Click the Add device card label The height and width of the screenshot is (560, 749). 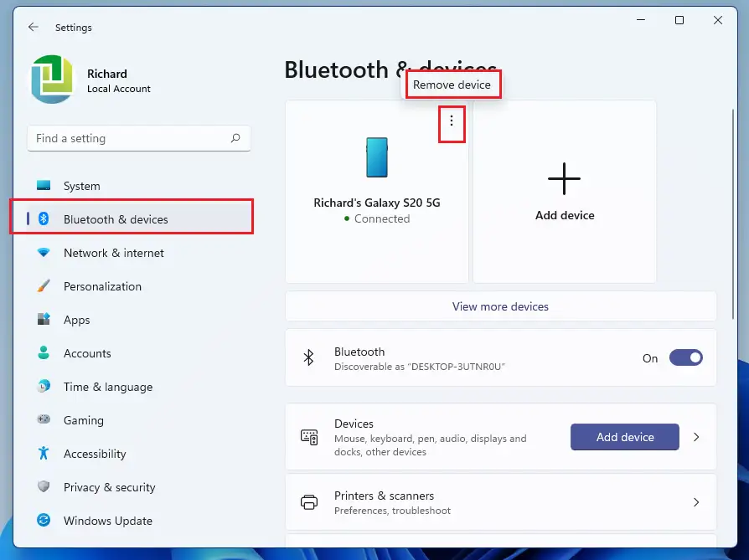pyautogui.click(x=565, y=215)
